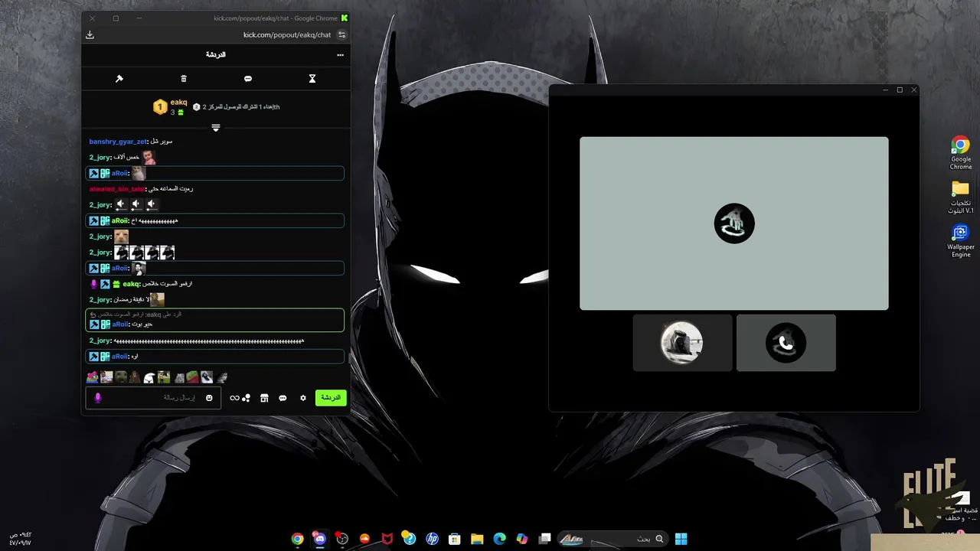
Task: Select the left participant tile in call window
Action: coord(682,343)
